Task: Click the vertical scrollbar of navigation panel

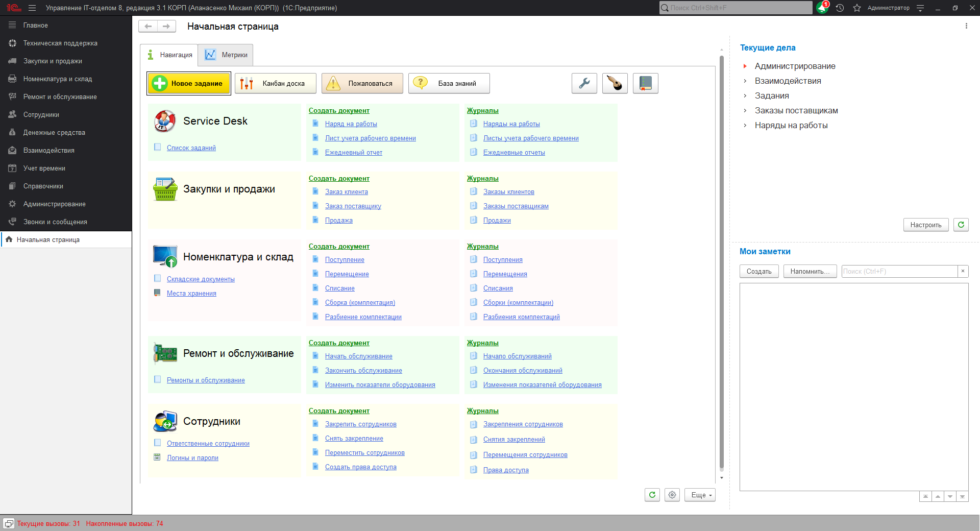Action: [721, 255]
